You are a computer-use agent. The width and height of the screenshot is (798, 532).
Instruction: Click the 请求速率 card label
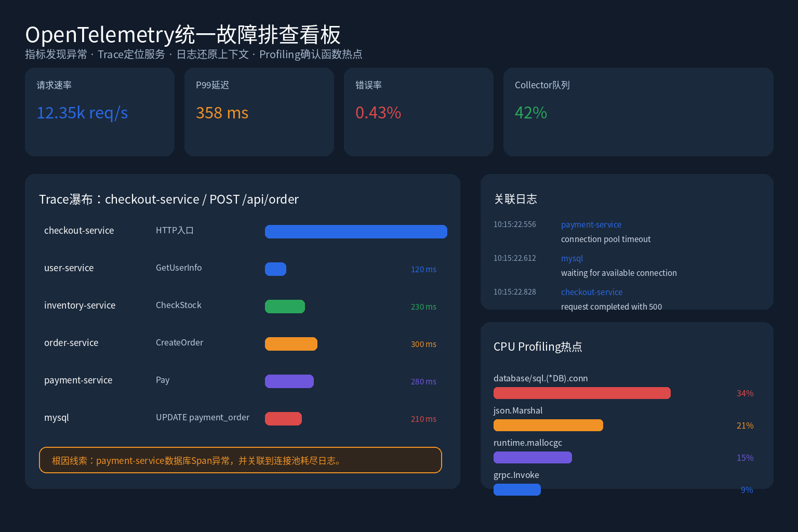tap(54, 85)
